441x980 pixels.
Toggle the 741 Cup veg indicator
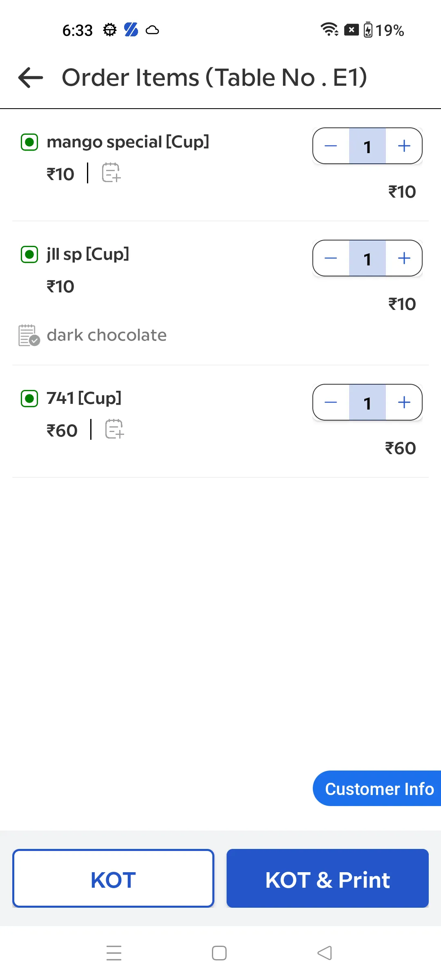click(29, 399)
